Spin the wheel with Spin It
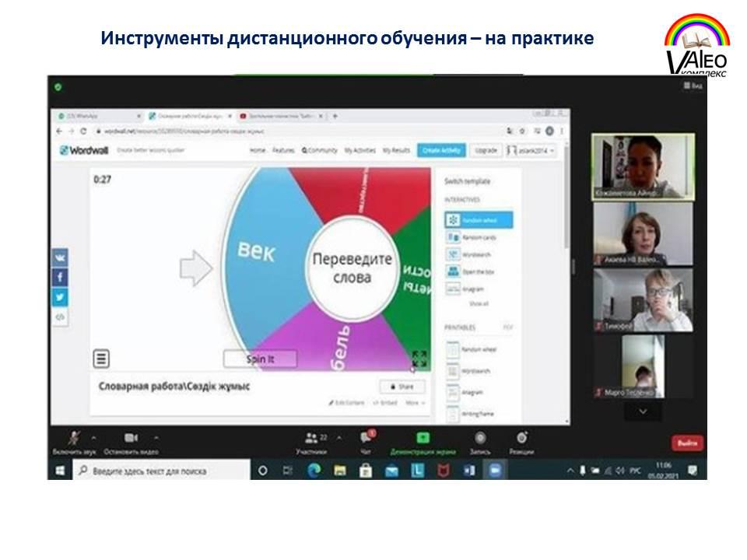This screenshot has height=560, width=747. [x=260, y=359]
